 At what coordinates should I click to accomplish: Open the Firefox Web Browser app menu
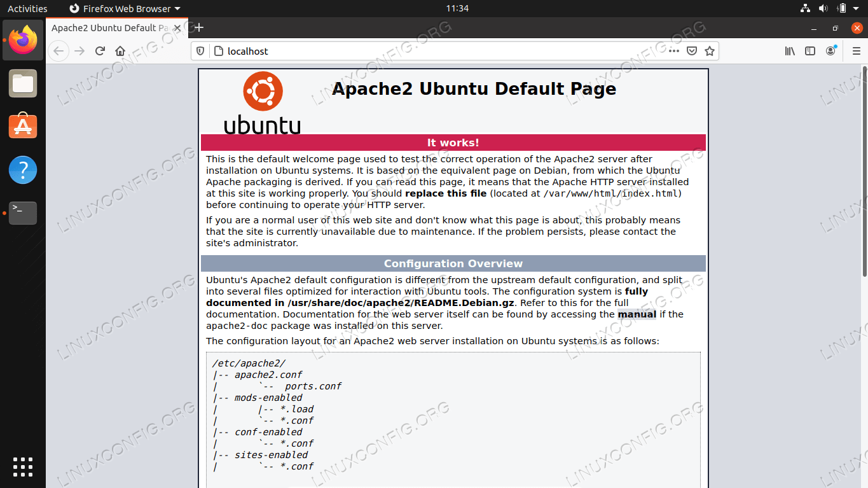[x=124, y=8]
